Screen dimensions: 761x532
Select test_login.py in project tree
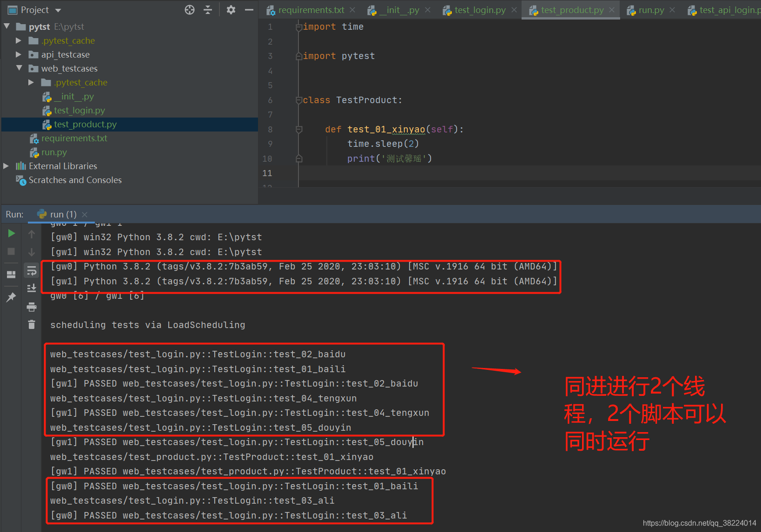[79, 110]
